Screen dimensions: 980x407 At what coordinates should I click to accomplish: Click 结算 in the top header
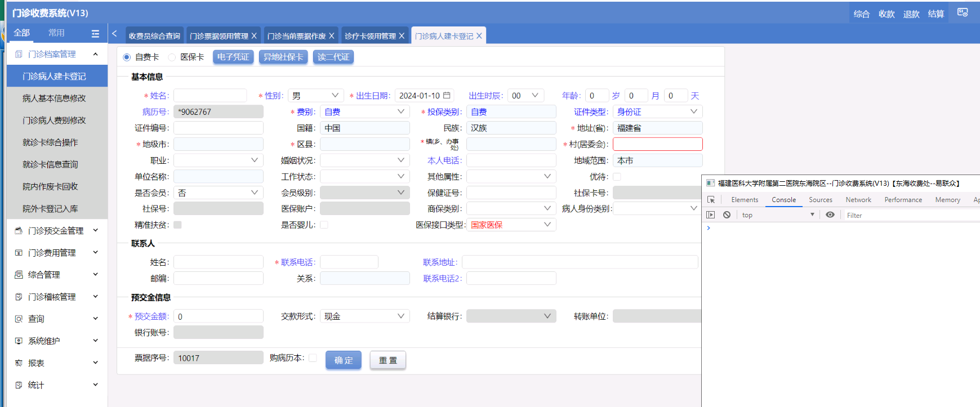[x=936, y=14]
